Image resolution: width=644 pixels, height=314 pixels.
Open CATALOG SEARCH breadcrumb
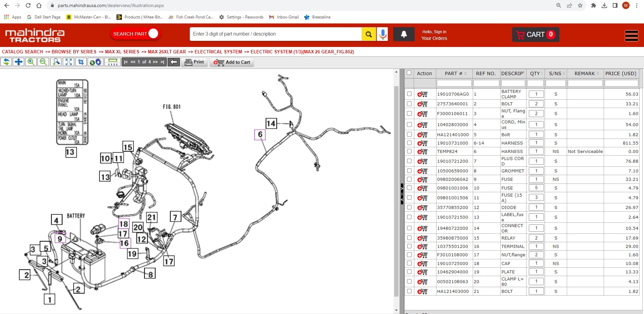[22, 52]
